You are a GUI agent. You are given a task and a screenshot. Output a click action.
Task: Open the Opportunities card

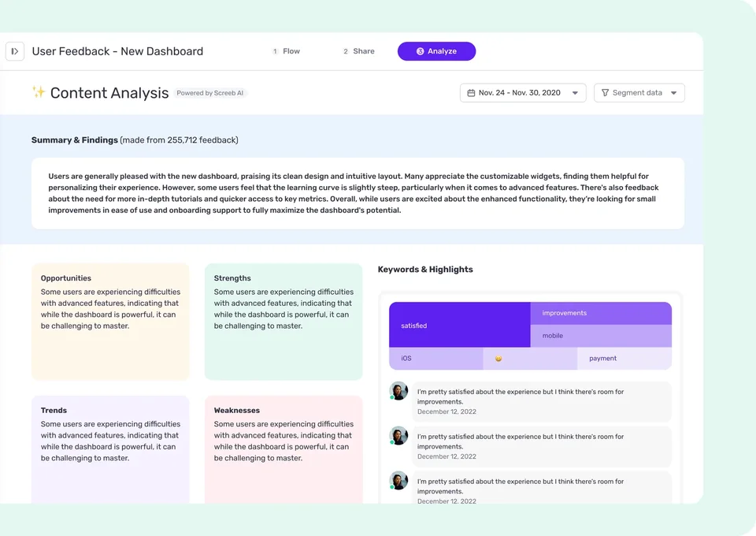pyautogui.click(x=110, y=322)
